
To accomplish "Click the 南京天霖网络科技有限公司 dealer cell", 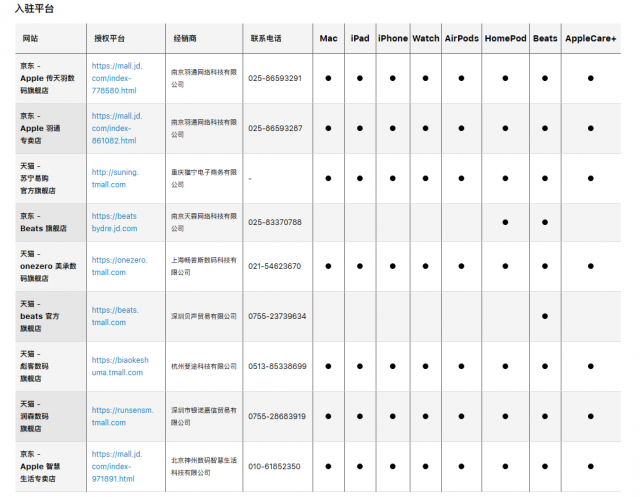I will [204, 222].
